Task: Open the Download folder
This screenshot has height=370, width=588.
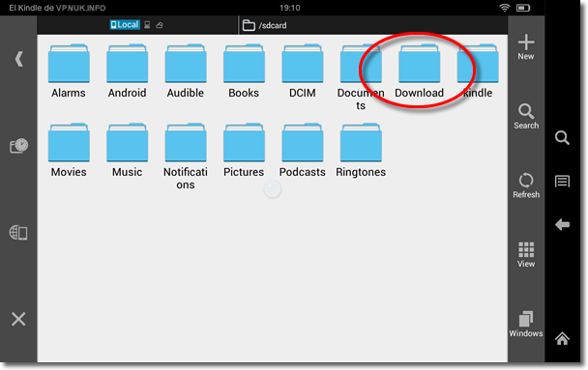Action: point(420,71)
